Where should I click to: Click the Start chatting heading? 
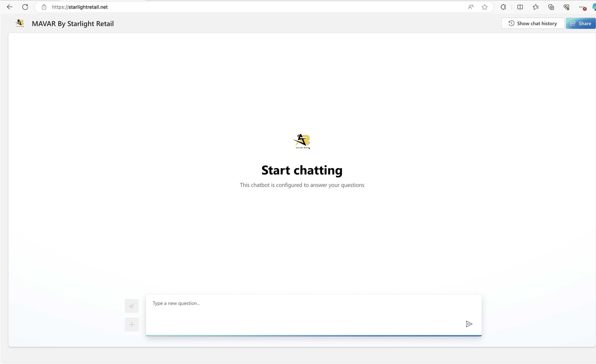302,170
